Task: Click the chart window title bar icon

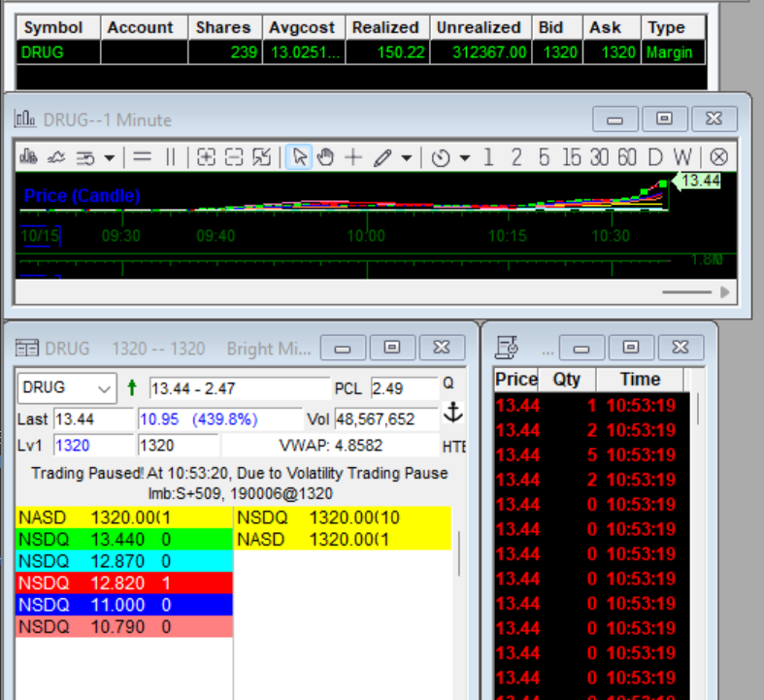Action: point(25,118)
